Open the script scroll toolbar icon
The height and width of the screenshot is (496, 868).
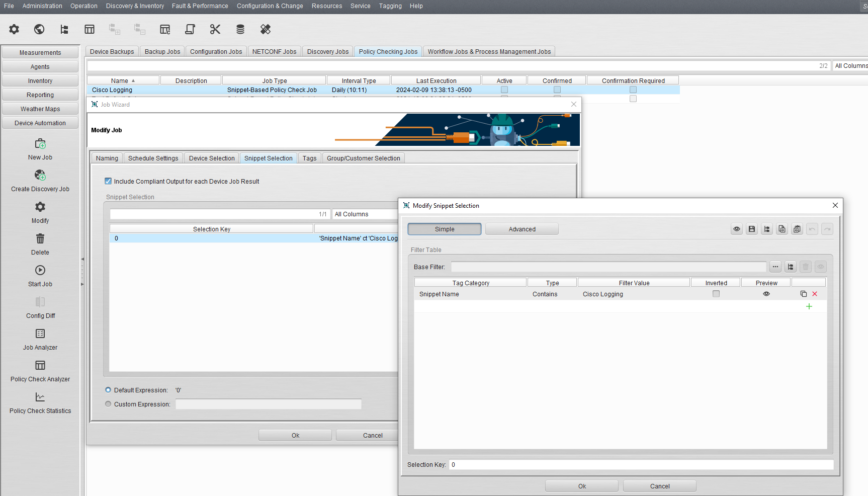[x=190, y=29]
